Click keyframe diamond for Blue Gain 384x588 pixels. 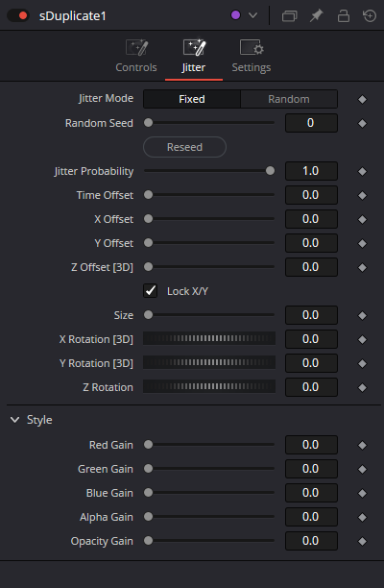pos(362,493)
